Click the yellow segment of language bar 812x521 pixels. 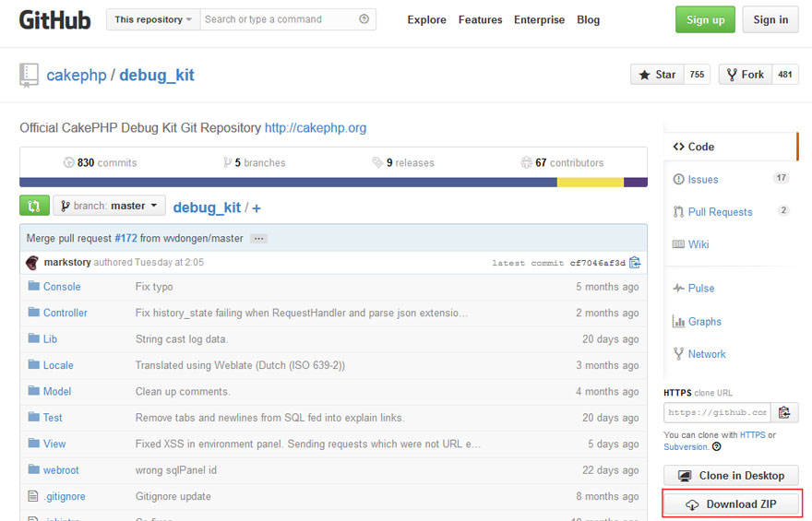[x=591, y=182]
